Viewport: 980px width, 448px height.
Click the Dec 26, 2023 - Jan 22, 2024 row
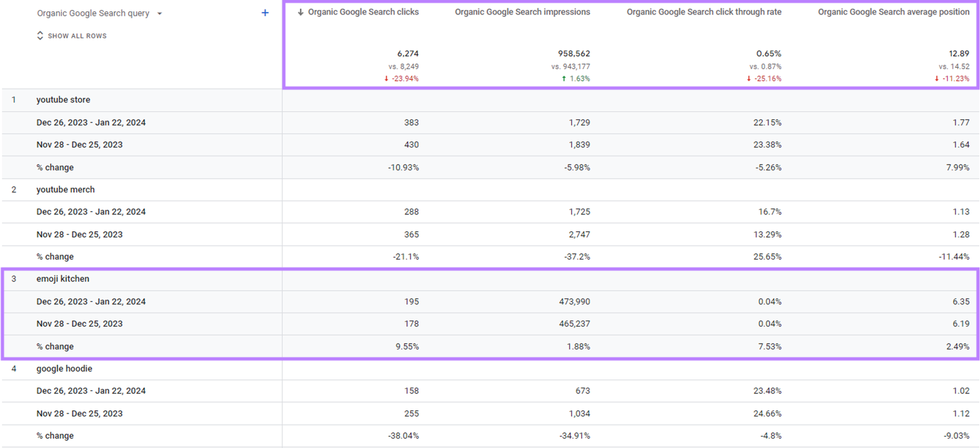(91, 122)
